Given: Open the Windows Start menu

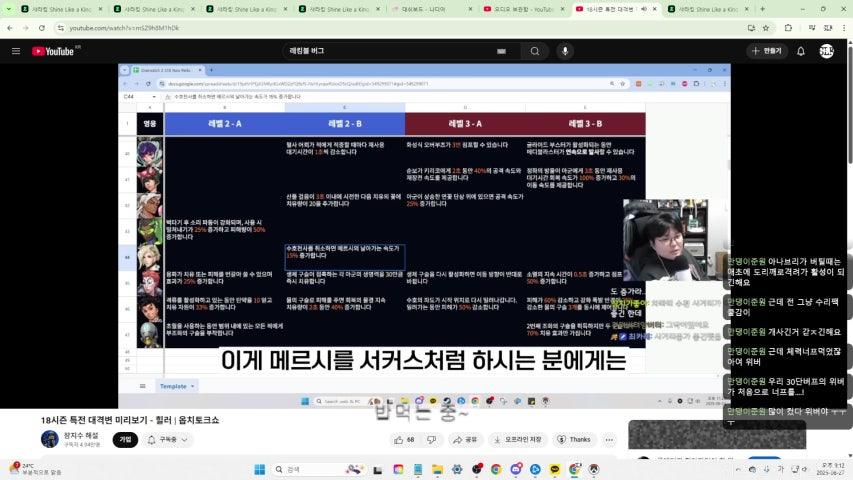Looking at the screenshot, I should coord(259,469).
